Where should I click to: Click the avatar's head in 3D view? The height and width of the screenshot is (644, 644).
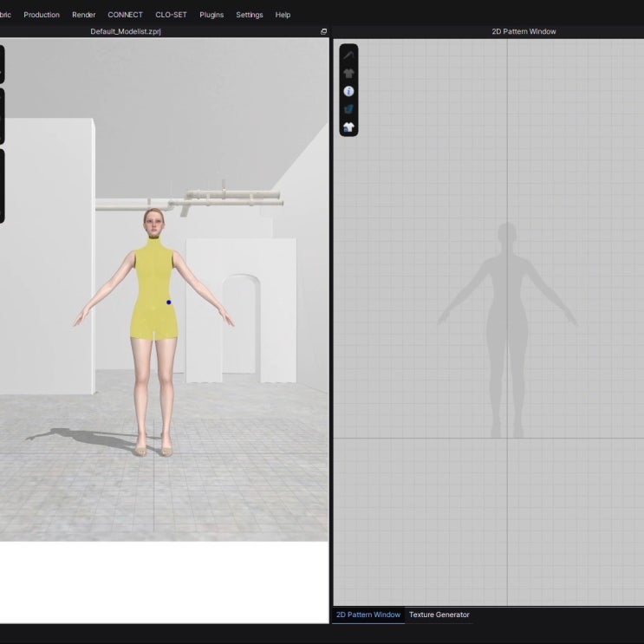[x=153, y=222]
